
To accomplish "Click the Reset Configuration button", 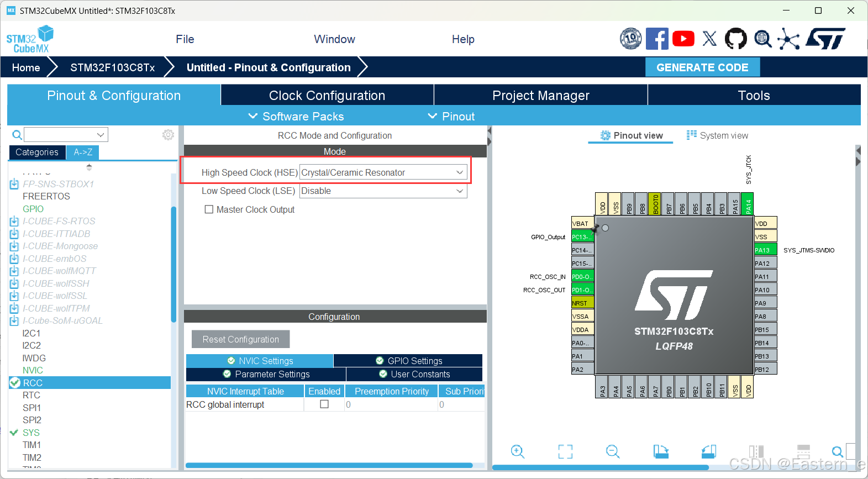I will 240,339.
